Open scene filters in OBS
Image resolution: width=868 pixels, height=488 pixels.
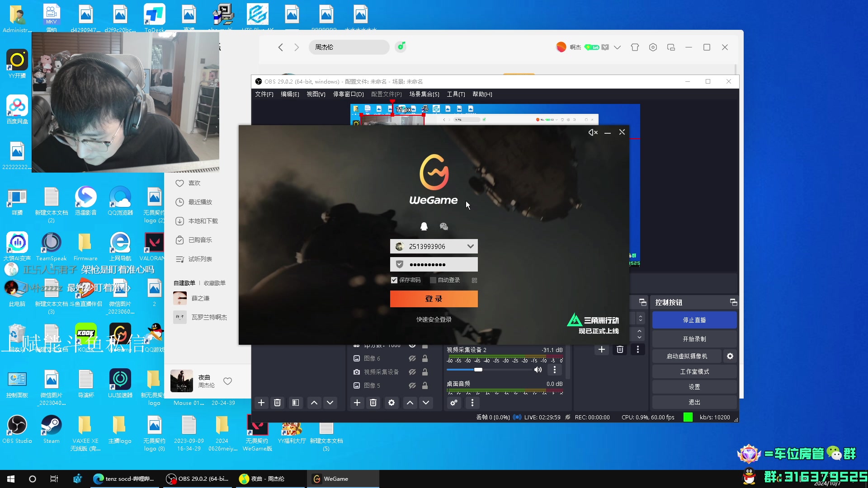pos(296,403)
